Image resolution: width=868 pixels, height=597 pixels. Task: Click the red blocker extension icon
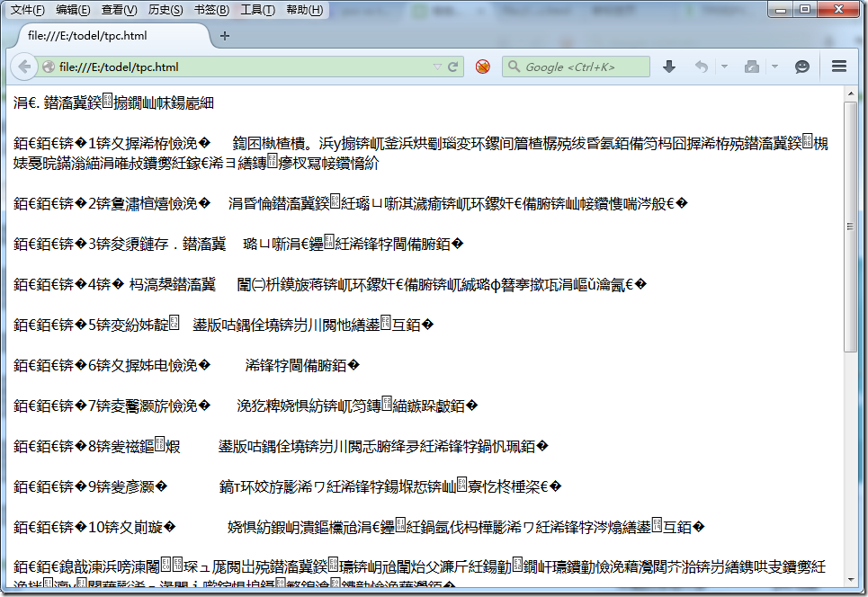coord(483,67)
